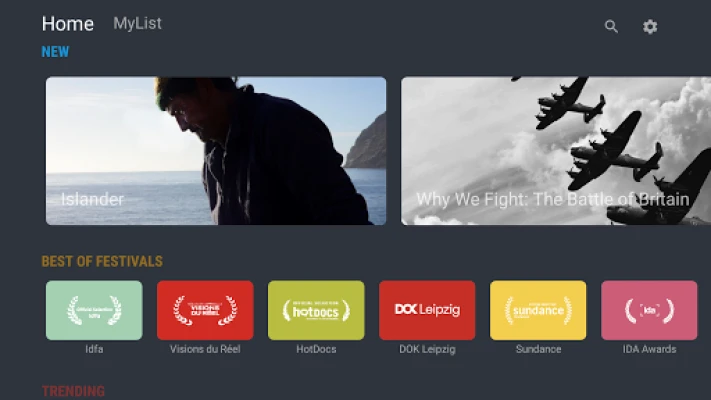711x400 pixels.
Task: Switch to the Home tab
Action: (x=68, y=24)
